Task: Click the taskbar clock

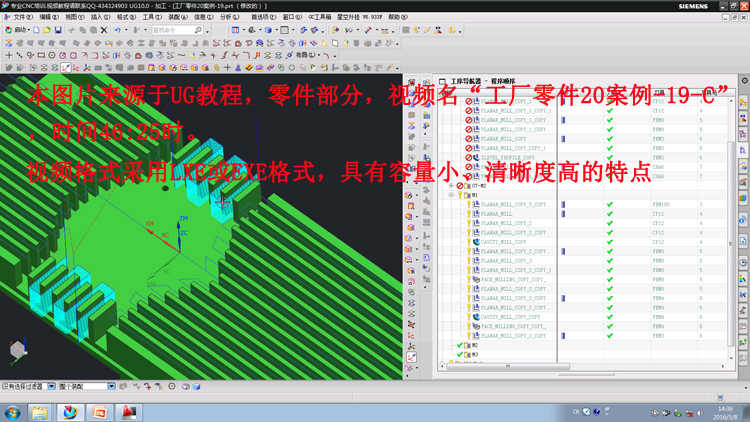Action: coord(725,413)
